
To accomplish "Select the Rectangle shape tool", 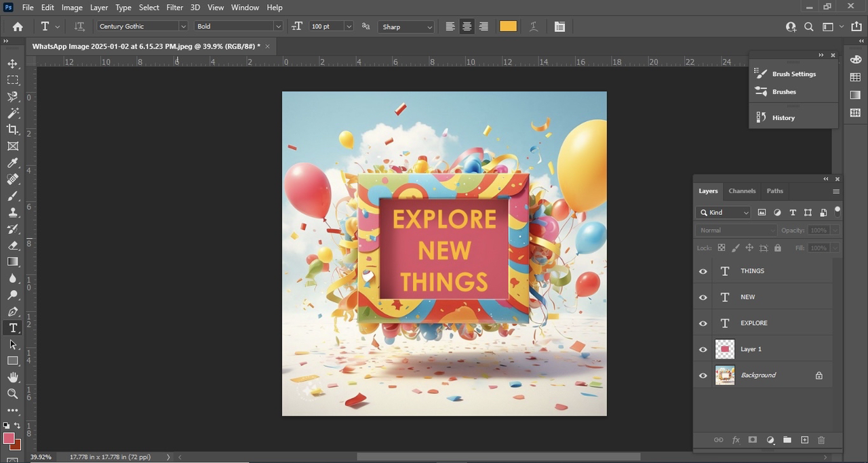I will point(13,361).
